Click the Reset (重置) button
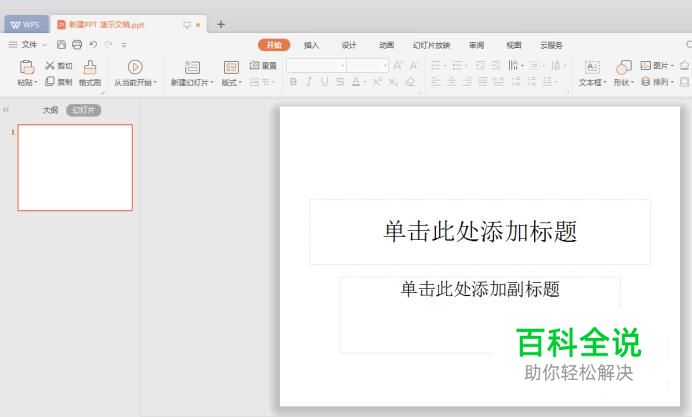Screen dimensions: 692x417 click(264, 66)
